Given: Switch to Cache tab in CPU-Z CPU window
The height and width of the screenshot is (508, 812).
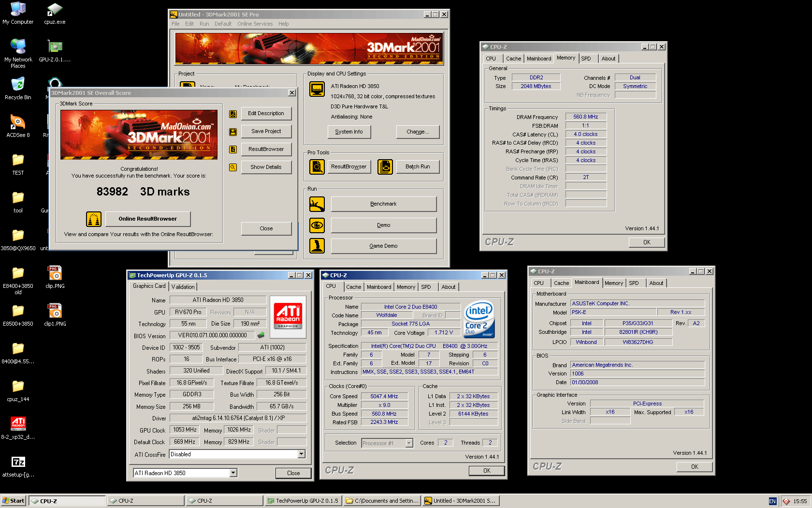Looking at the screenshot, I should tap(354, 287).
